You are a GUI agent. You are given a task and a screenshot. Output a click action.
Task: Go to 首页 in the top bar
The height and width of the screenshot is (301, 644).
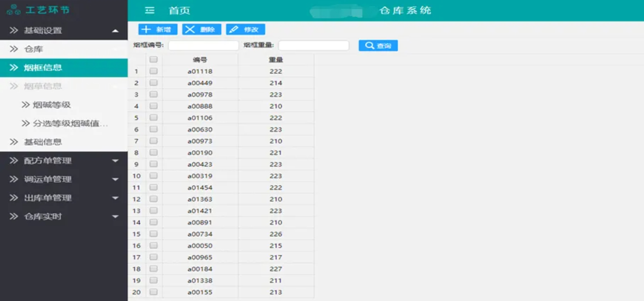coord(179,11)
